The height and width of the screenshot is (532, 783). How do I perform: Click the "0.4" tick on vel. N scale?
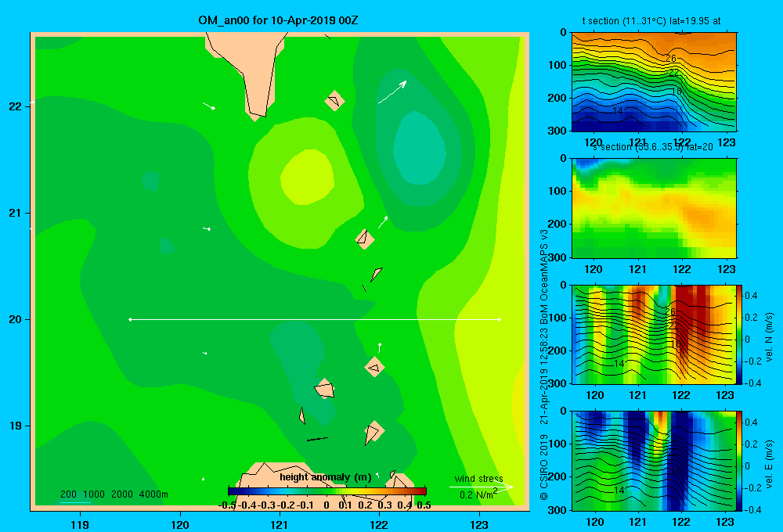[x=751, y=296]
